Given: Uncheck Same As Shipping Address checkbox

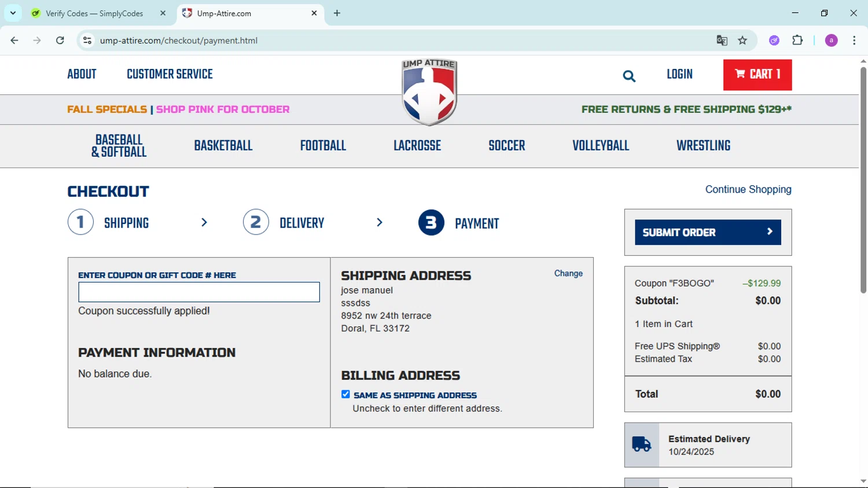Looking at the screenshot, I should 345,394.
